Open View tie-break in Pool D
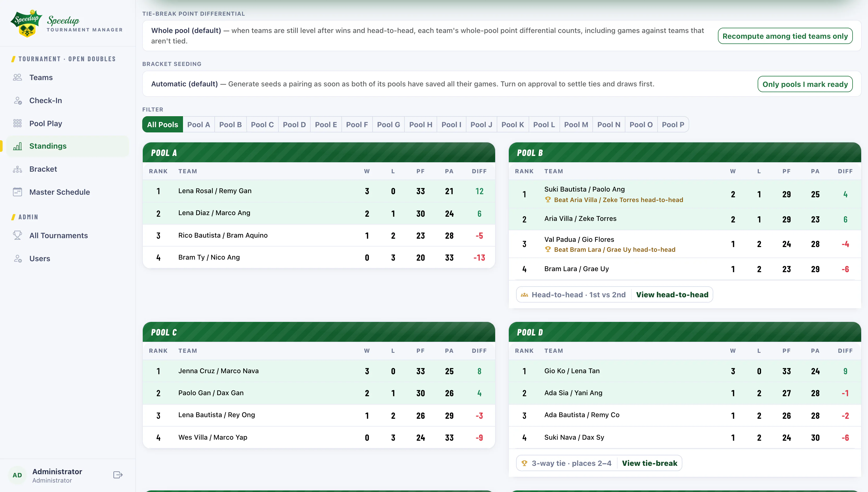The height and width of the screenshot is (492, 868). [649, 463]
